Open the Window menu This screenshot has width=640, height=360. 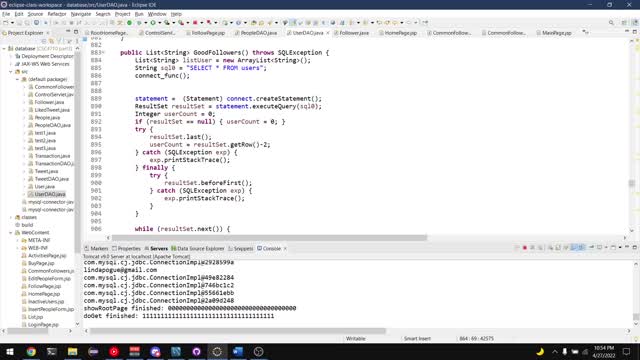point(157,14)
